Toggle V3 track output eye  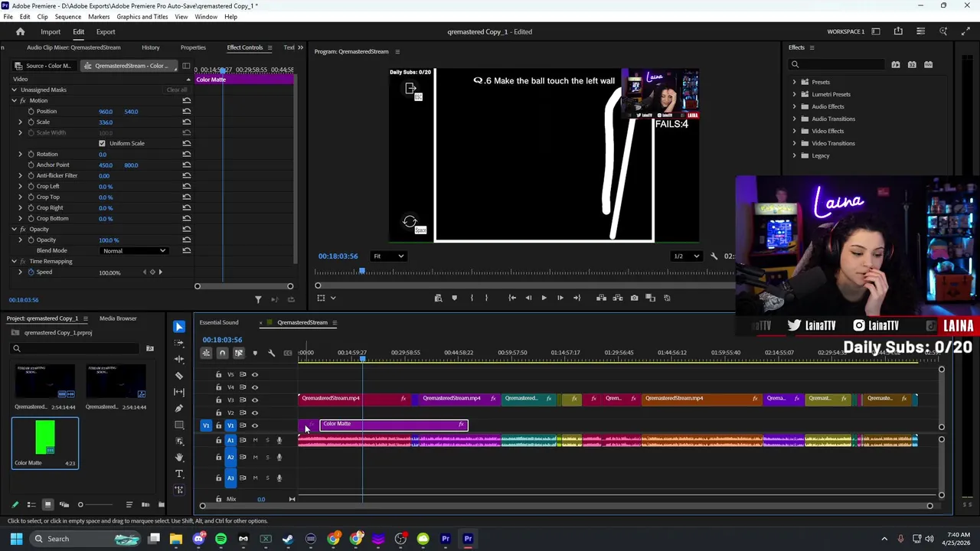[255, 400]
